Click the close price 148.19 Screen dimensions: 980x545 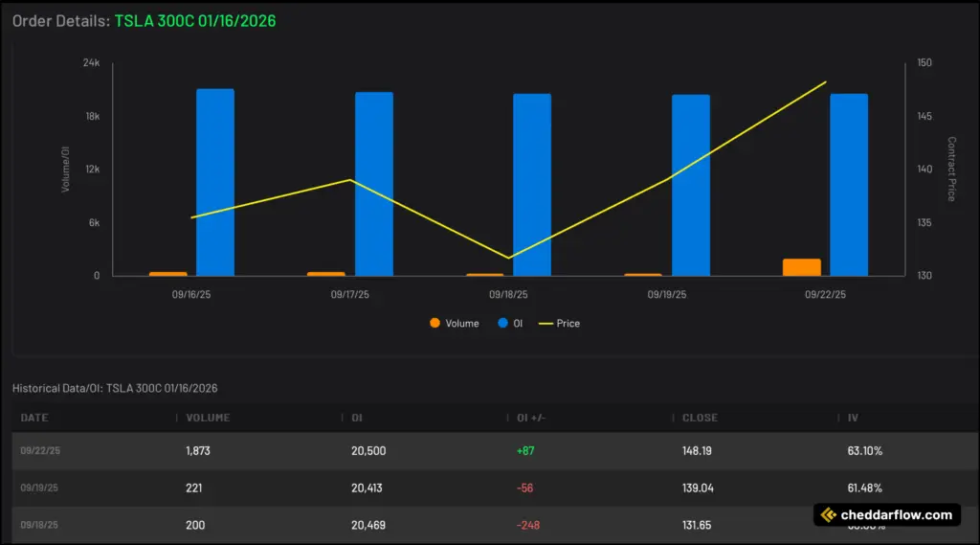[x=697, y=450]
